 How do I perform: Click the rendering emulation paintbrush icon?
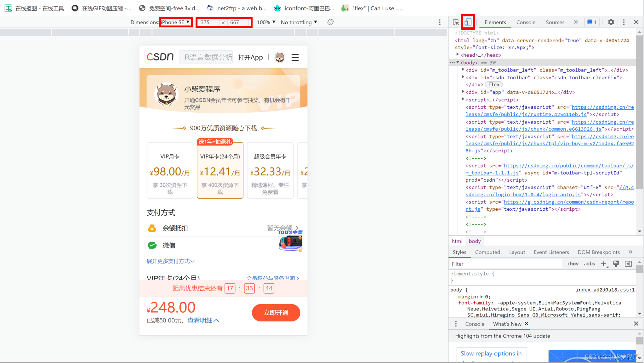pyautogui.click(x=616, y=264)
